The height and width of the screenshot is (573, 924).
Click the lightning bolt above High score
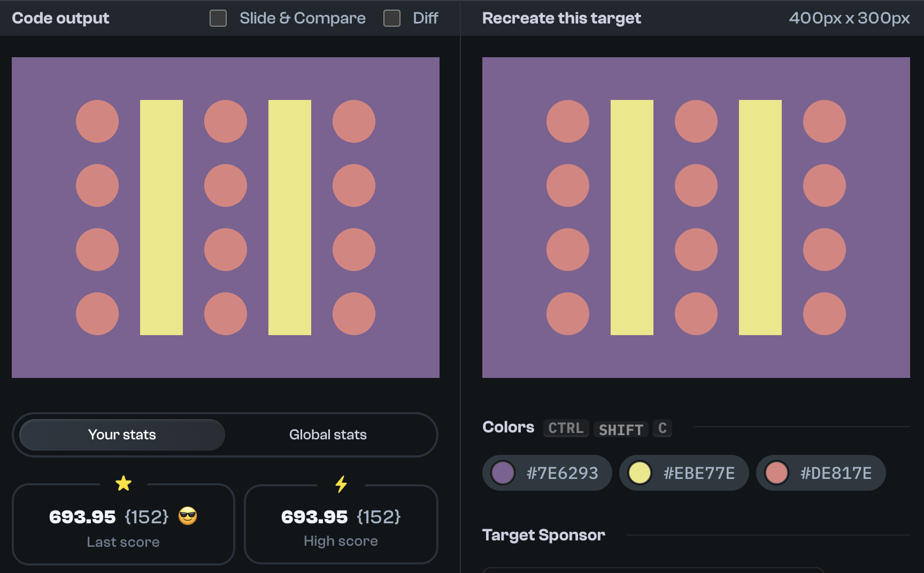(341, 484)
